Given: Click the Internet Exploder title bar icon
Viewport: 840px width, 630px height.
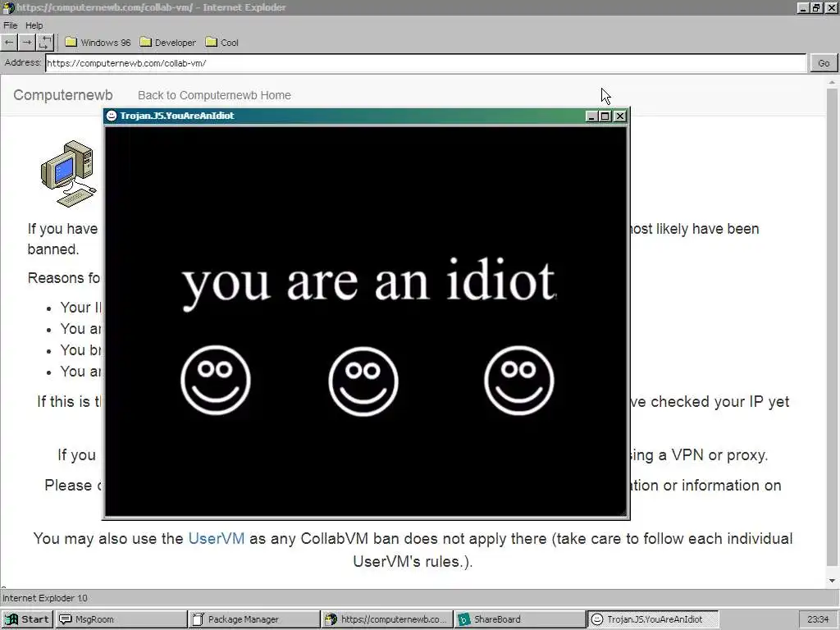Looking at the screenshot, I should [8, 7].
